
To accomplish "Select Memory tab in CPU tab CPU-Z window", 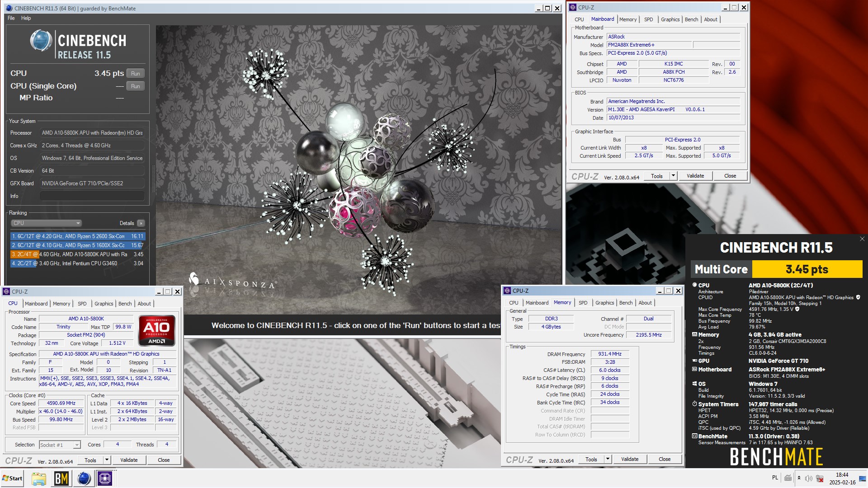I will 61,304.
